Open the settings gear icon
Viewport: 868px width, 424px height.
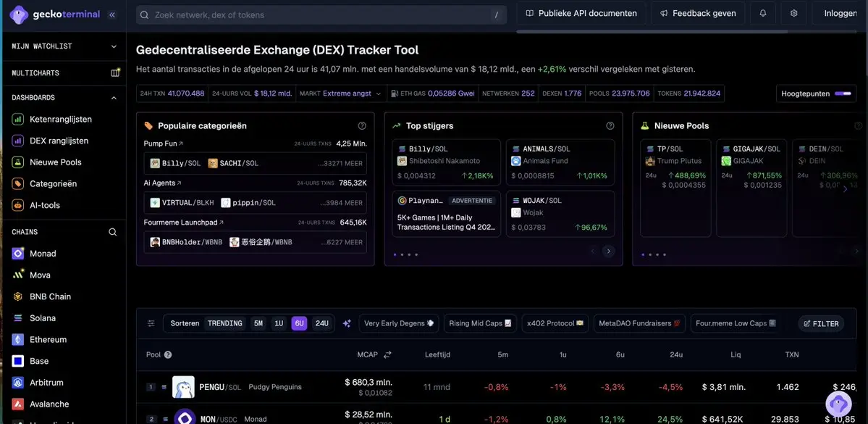click(x=794, y=13)
